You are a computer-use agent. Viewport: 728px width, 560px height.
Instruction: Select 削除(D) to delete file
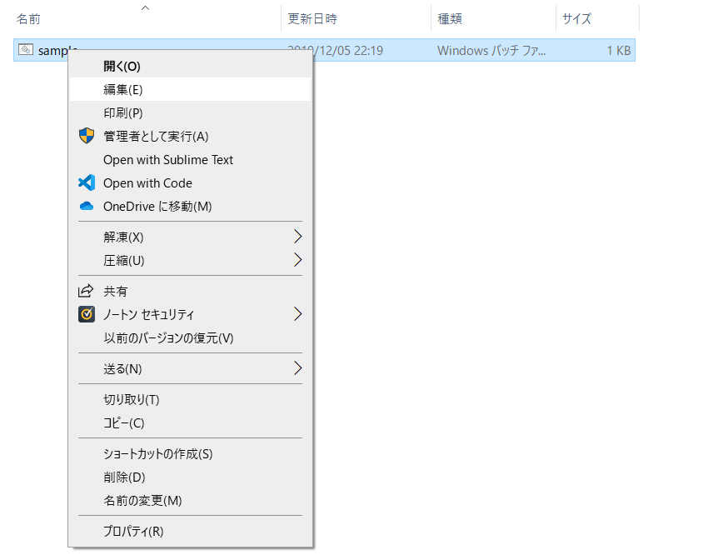click(190, 477)
